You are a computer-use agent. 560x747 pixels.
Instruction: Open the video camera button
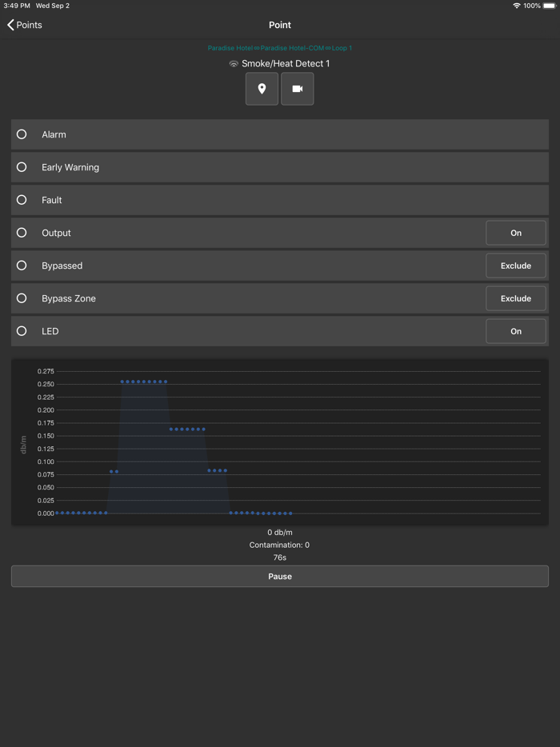pos(298,89)
